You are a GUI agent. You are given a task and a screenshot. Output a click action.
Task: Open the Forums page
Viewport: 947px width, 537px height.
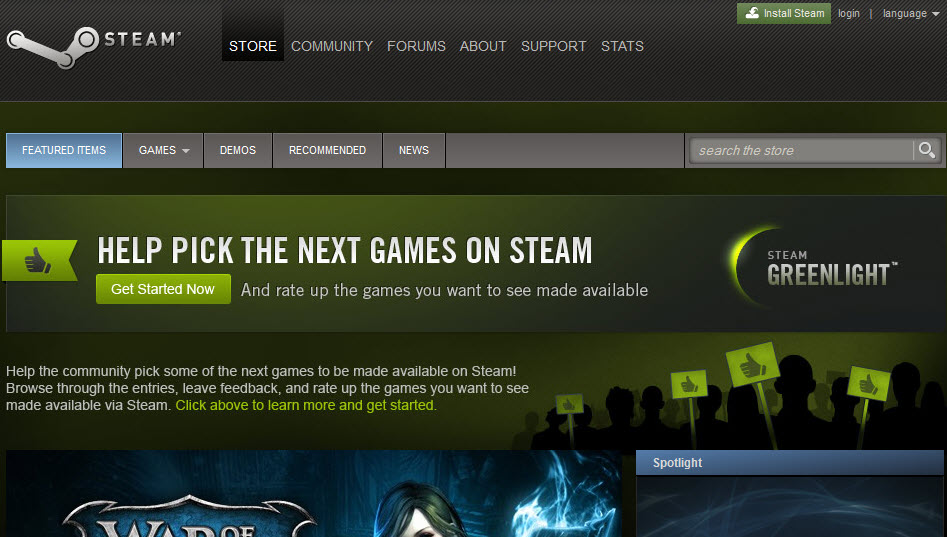[x=416, y=46]
